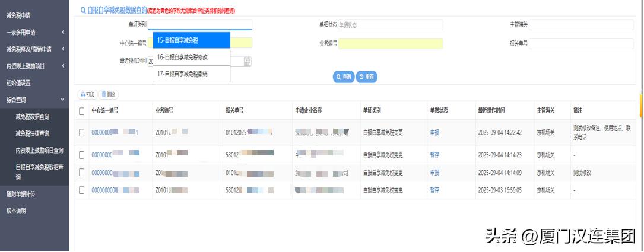644x252 pixels.
Task: Click 暂存 status in the 16:59:05 row
Action: [434, 190]
